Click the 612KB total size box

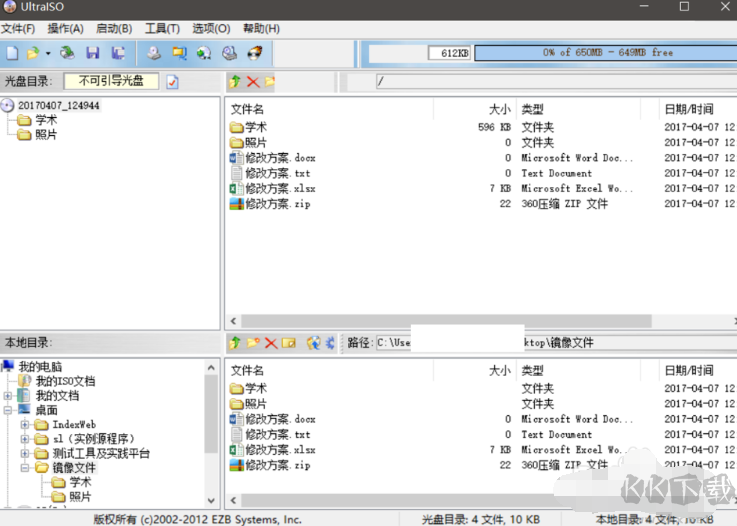[x=449, y=53]
